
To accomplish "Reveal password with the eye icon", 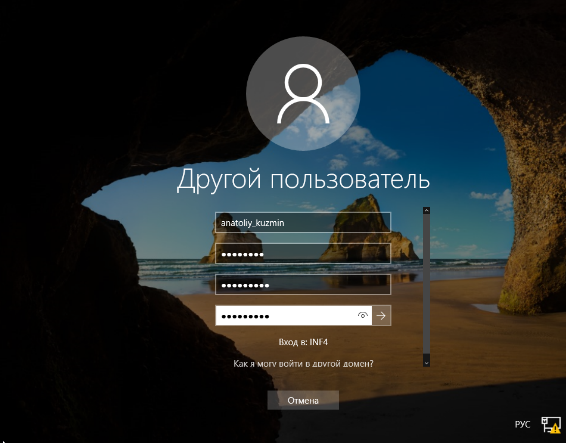I will pyautogui.click(x=363, y=316).
